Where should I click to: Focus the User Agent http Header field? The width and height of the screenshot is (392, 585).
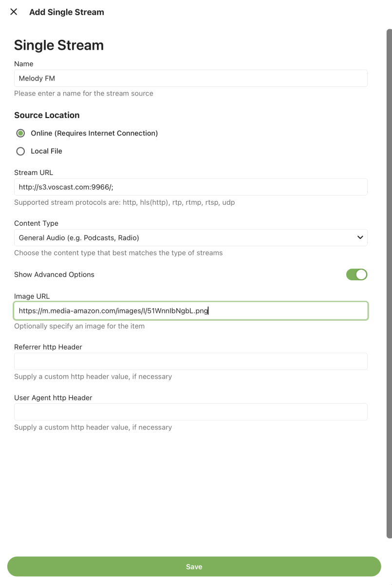[190, 412]
